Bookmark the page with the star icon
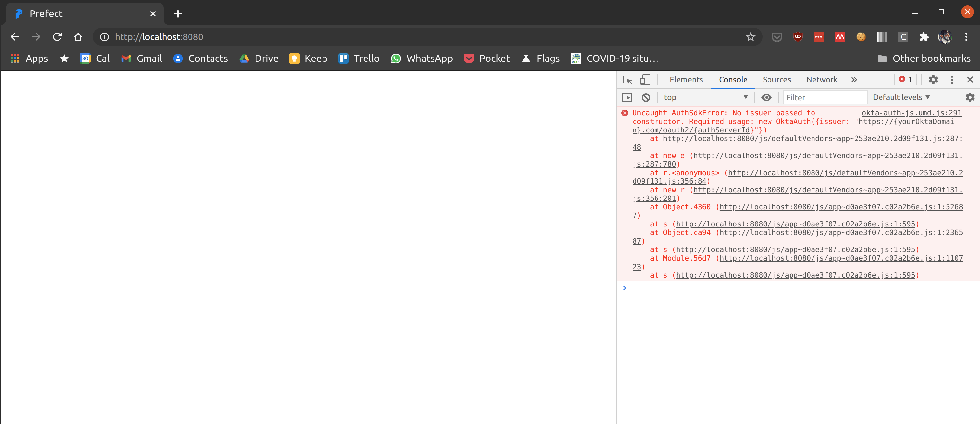This screenshot has width=980, height=424. point(750,36)
